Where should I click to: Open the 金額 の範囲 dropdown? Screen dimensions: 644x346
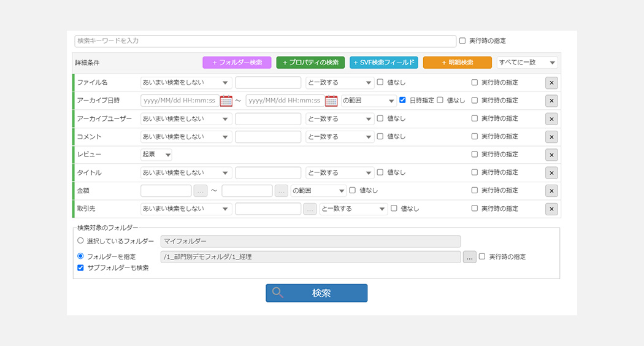[318, 191]
